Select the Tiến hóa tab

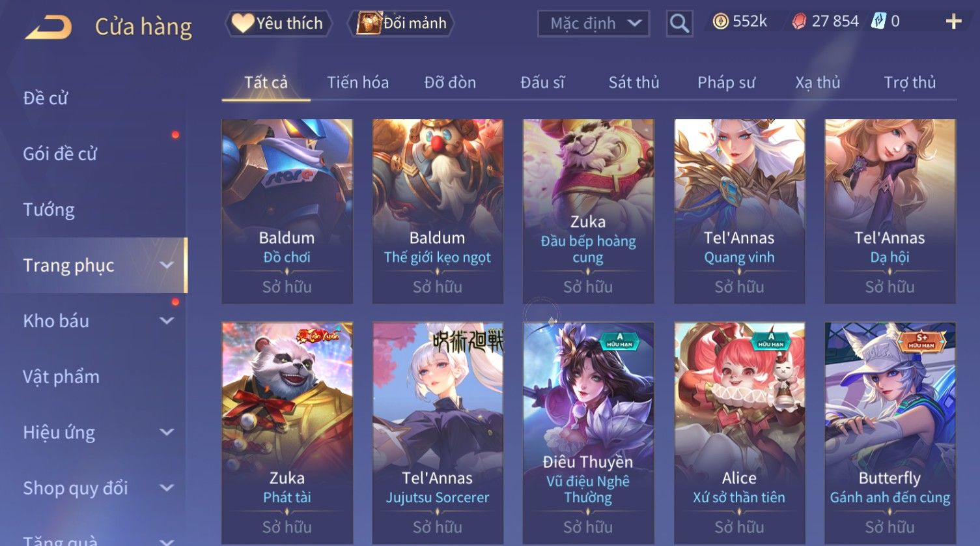[357, 83]
